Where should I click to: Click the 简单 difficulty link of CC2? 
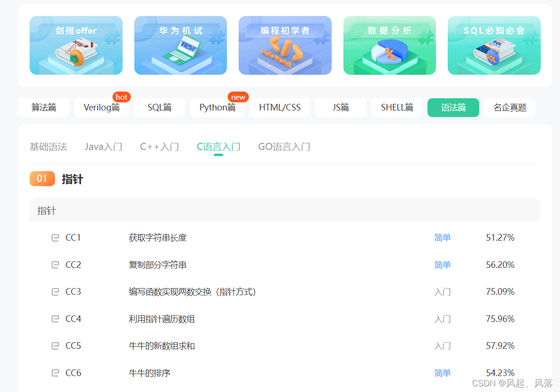coord(442,265)
